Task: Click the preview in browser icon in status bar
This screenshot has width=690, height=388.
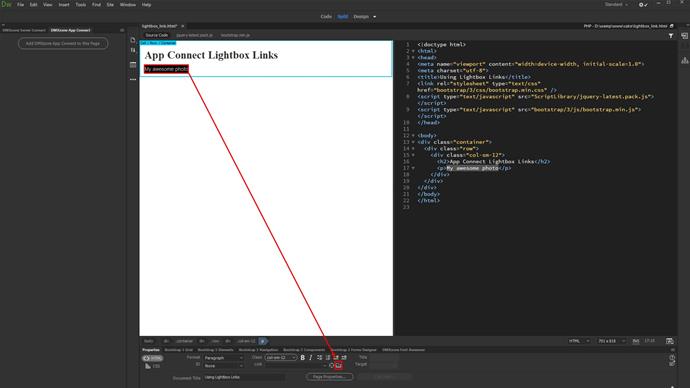Action: (x=669, y=341)
